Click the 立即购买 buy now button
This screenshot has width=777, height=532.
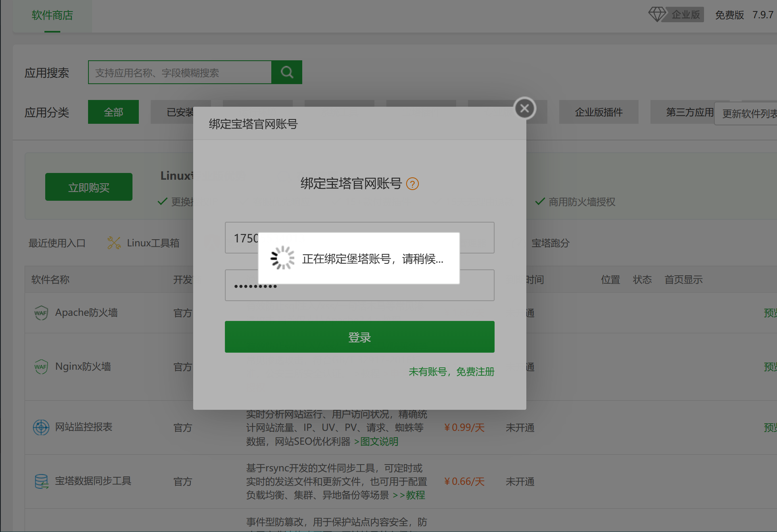89,187
